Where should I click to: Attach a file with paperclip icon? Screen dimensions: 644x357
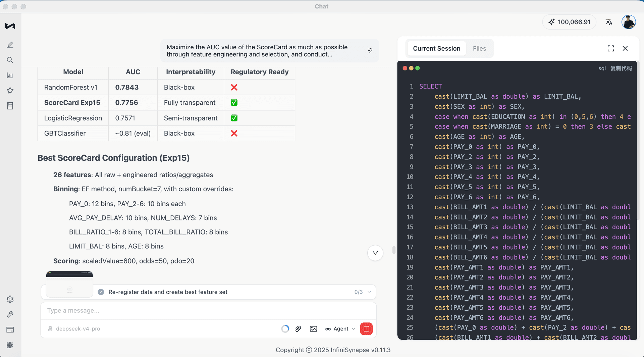pyautogui.click(x=298, y=329)
